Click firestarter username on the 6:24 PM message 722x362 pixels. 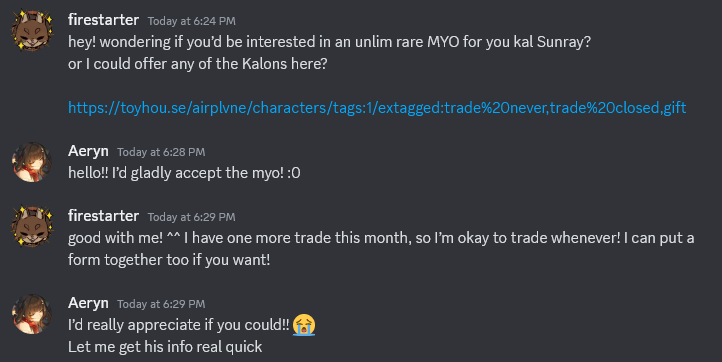pos(103,20)
